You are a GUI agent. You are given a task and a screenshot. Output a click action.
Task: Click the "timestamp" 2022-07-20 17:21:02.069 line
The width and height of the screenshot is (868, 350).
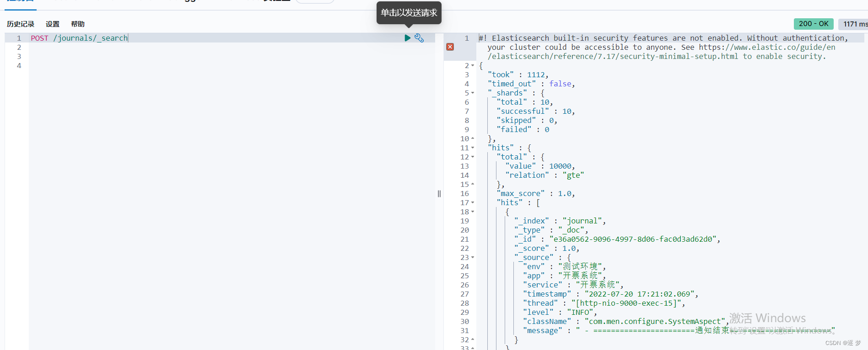click(611, 294)
